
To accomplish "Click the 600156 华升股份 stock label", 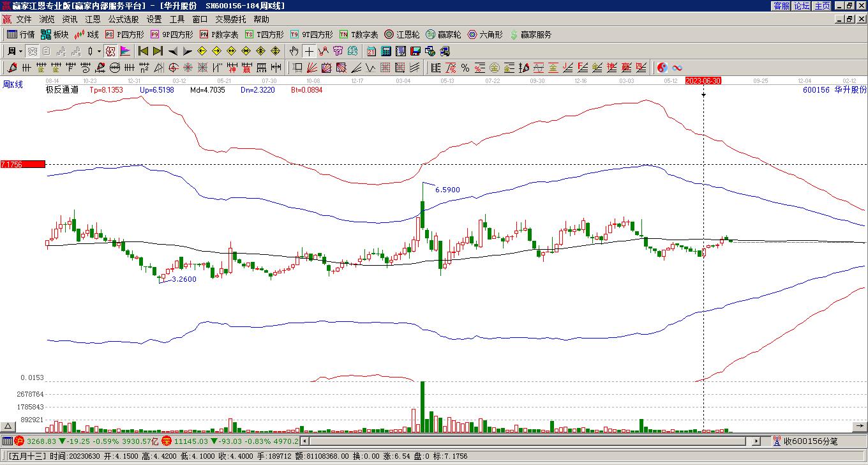I will tap(835, 90).
